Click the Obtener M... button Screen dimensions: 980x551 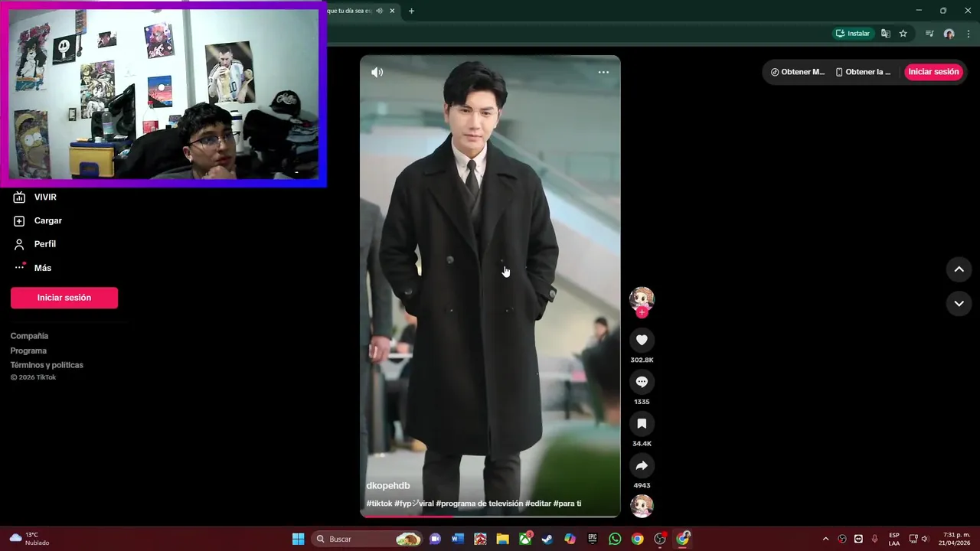point(798,72)
